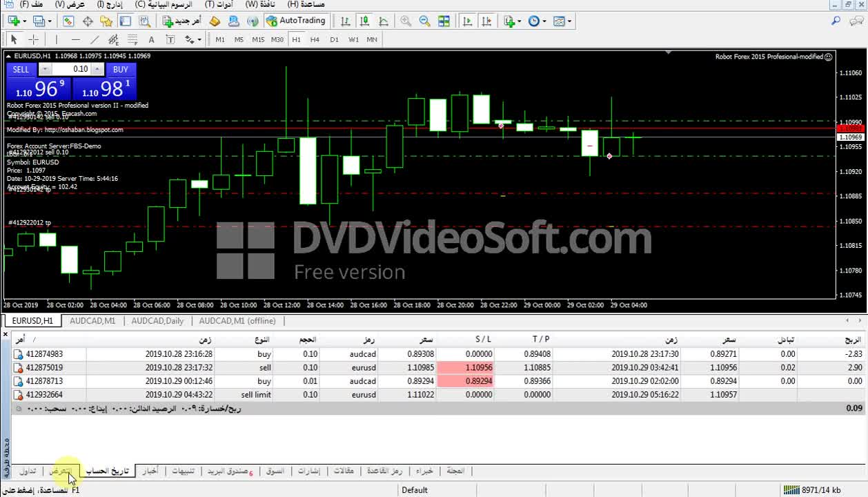Select the arrow cursor tool
868x497 pixels.
tap(14, 39)
